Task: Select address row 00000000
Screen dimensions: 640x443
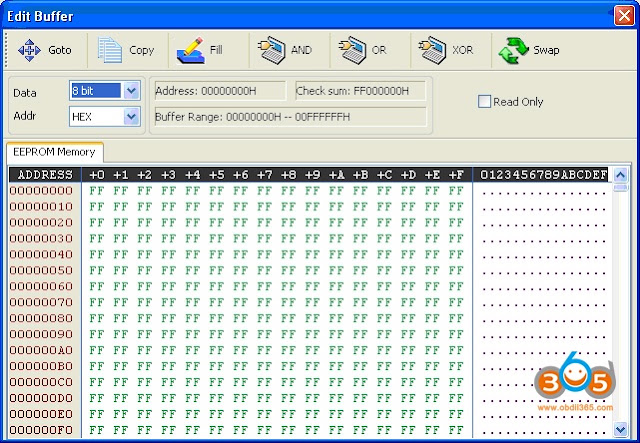Action: coord(41,191)
